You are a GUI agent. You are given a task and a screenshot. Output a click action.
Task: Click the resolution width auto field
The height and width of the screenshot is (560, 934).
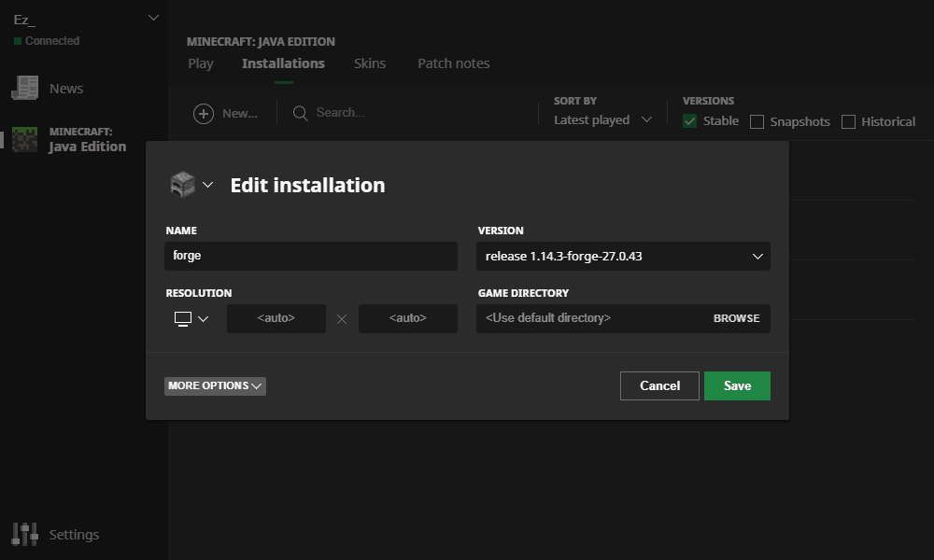(x=276, y=318)
